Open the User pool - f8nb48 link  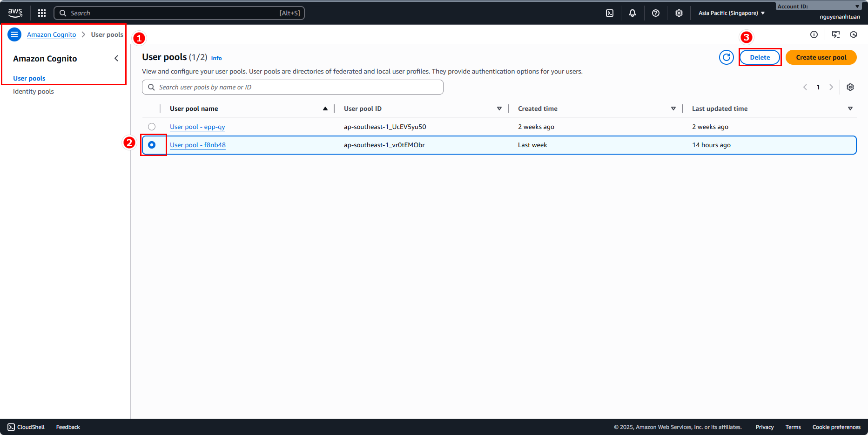coord(198,145)
